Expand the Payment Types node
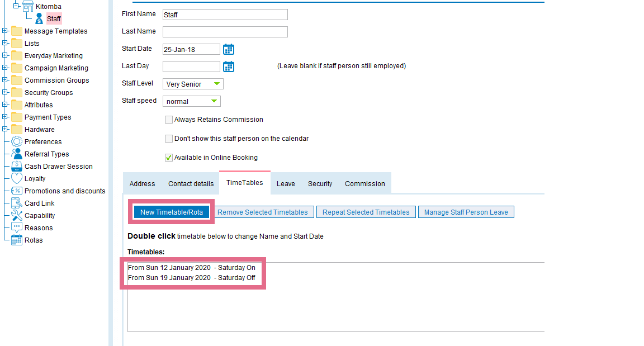 click(x=5, y=117)
